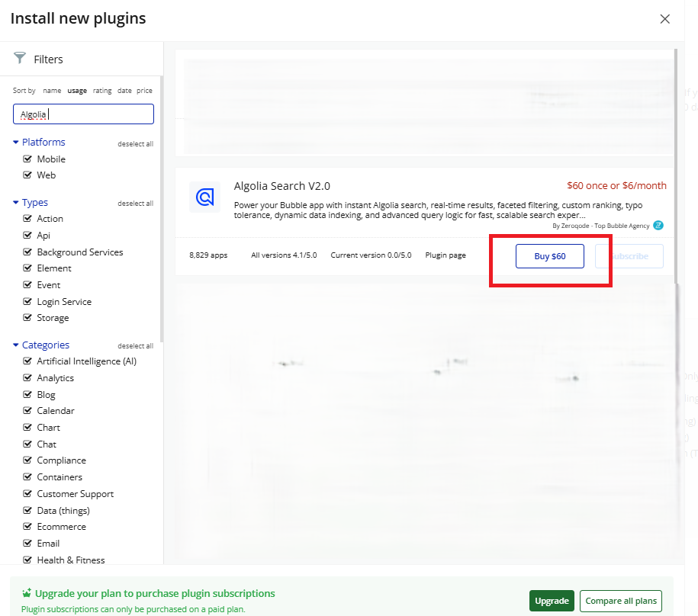The image size is (698, 616).
Task: Sort plugins by price
Action: pos(144,91)
